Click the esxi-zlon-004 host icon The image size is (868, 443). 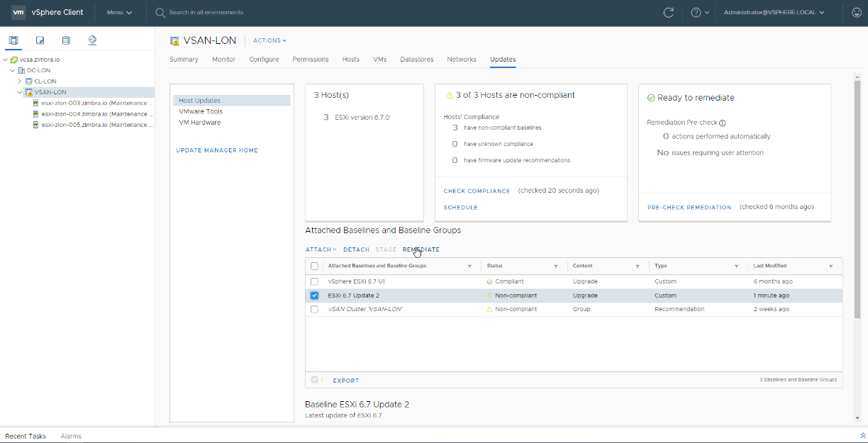(35, 113)
